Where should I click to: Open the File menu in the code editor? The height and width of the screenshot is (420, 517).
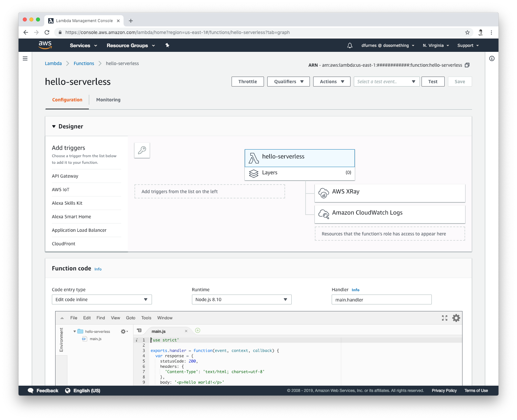click(74, 318)
